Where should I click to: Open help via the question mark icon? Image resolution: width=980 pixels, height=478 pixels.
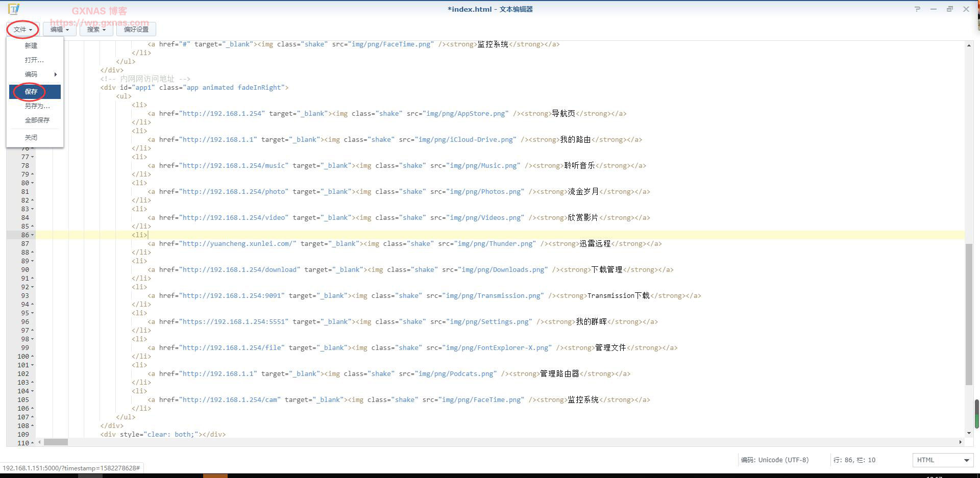[917, 9]
